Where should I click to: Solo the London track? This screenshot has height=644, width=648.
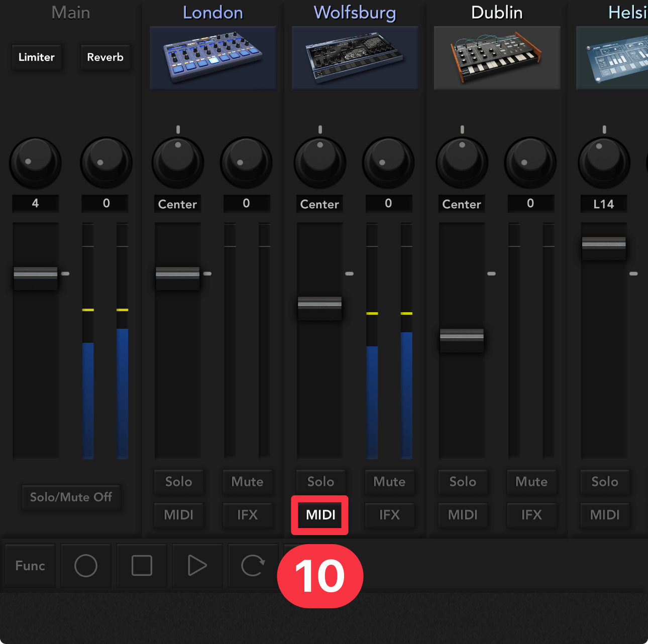coord(178,482)
